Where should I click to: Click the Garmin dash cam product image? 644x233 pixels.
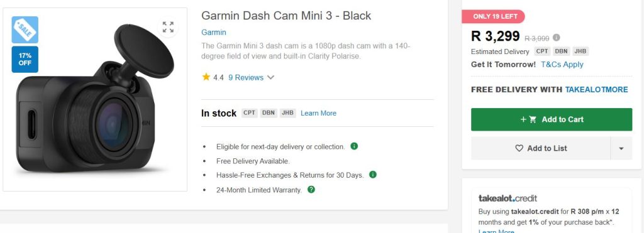coord(95,99)
